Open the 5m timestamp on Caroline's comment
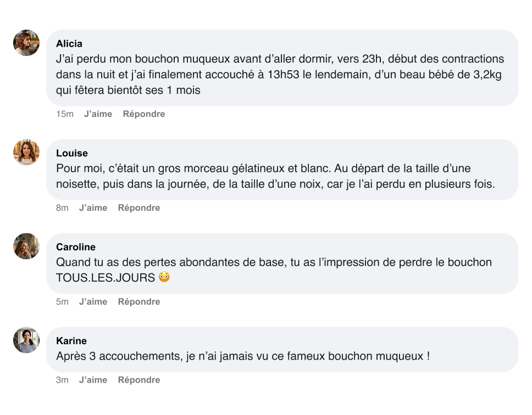The image size is (532, 415). click(x=62, y=301)
